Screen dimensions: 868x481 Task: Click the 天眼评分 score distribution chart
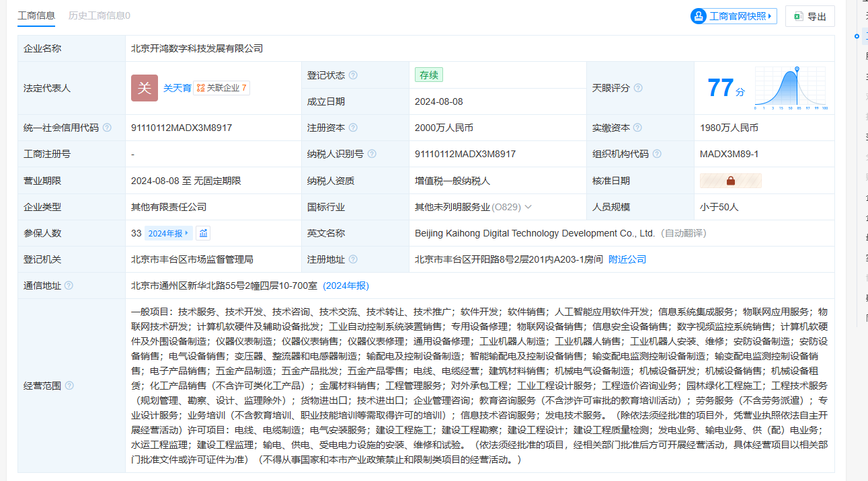791,88
